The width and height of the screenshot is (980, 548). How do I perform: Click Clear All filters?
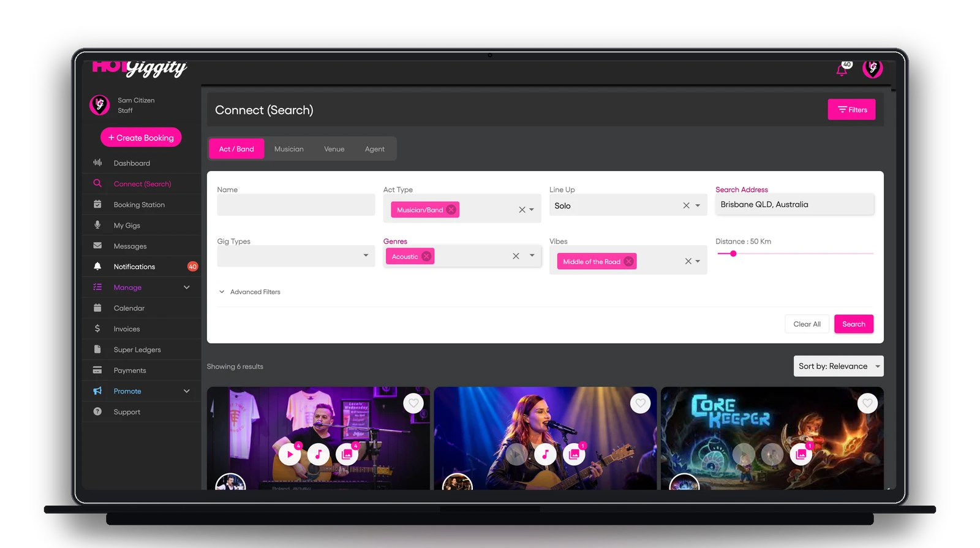(x=807, y=324)
